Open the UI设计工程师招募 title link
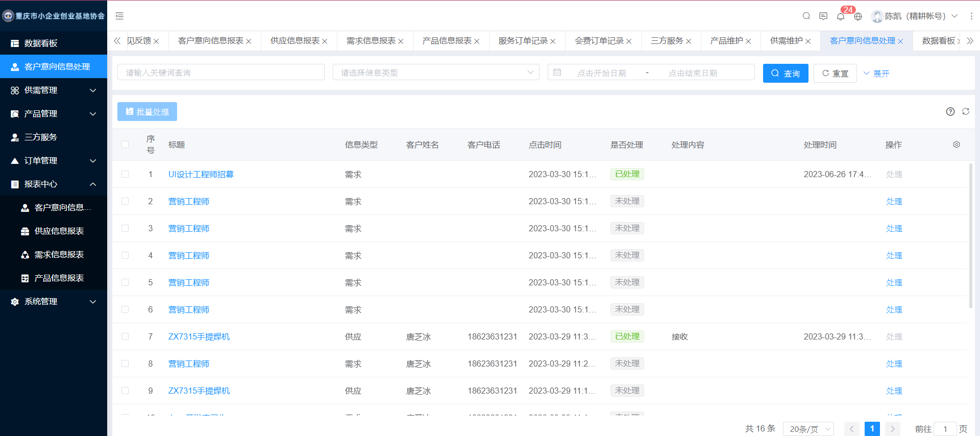This screenshot has height=436, width=980. click(x=201, y=174)
